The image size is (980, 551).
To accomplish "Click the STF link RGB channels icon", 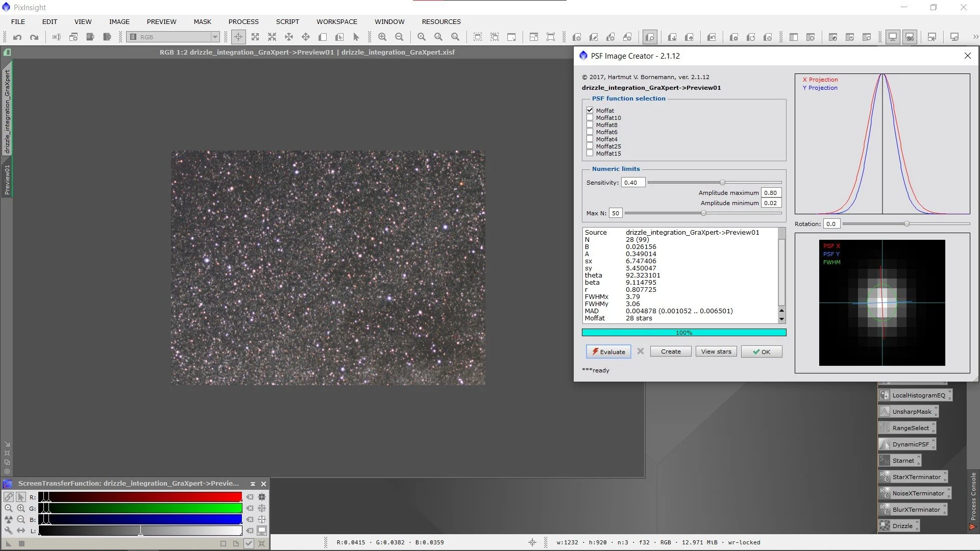I will 9,497.
